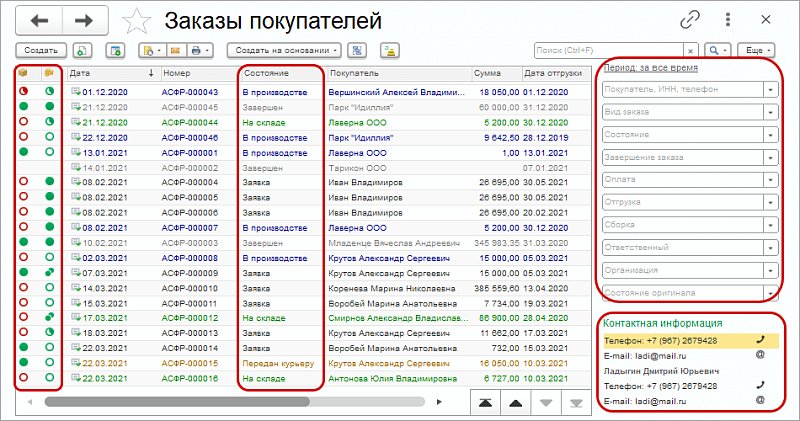Click the scroll right arrow of horizontal scrollbar
Viewport: 800px width, 421px height.
pyautogui.click(x=439, y=402)
